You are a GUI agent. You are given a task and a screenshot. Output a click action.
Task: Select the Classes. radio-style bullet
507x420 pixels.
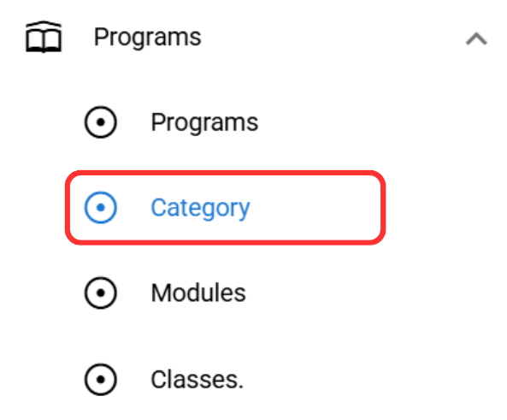coord(101,379)
